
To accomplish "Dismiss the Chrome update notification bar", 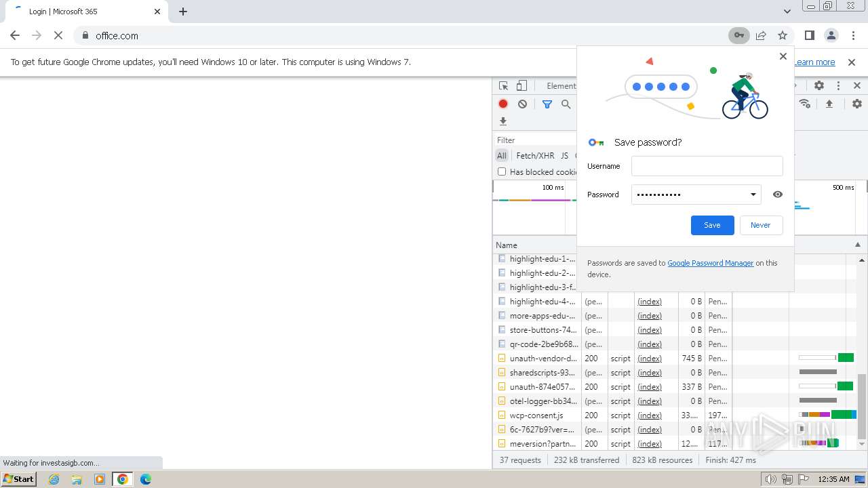I will (852, 62).
